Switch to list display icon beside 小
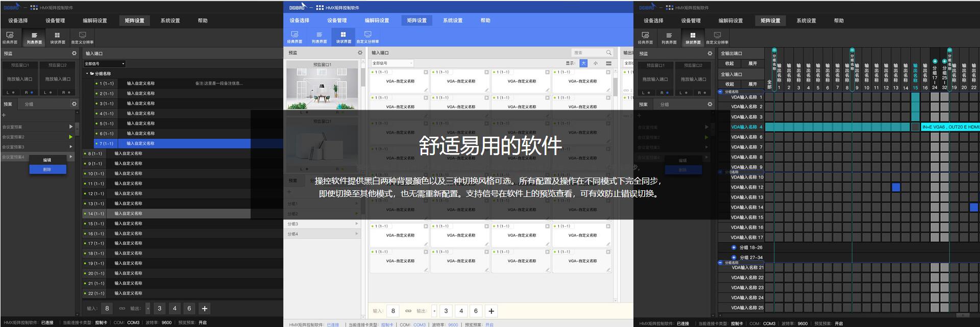The width and height of the screenshot is (980, 327). point(608,63)
